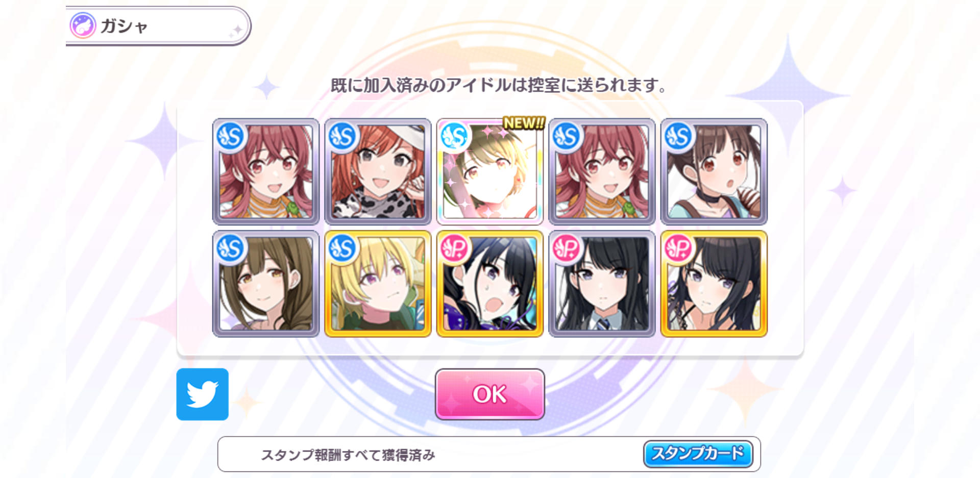Choose the last gold-framed black-haired idol card

[x=714, y=284]
